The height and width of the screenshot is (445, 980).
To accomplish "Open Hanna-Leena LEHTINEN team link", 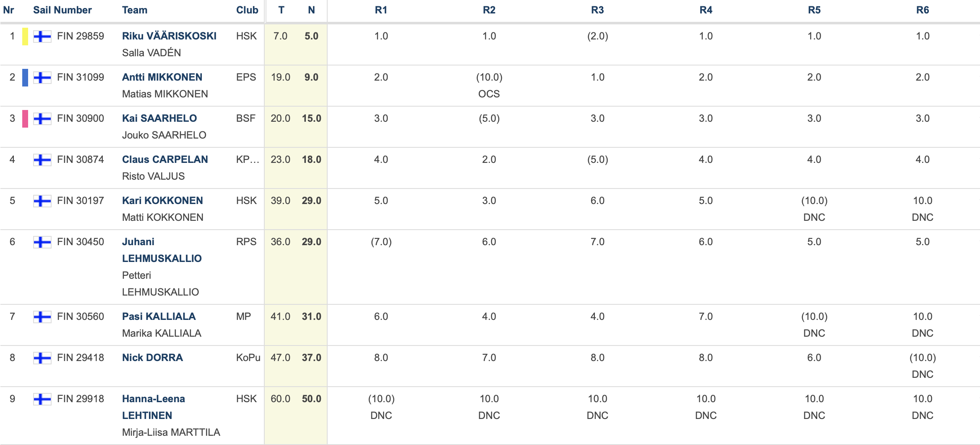I will 154,407.
